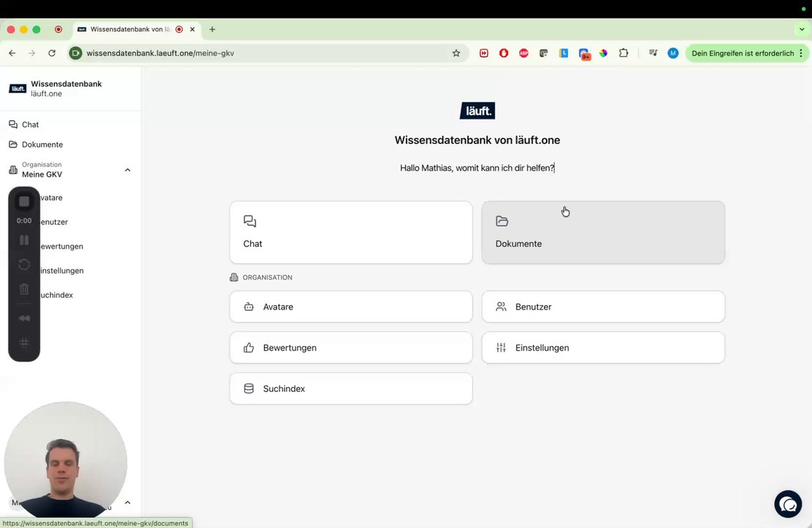This screenshot has width=812, height=528.
Task: Click the database icon on the Suchindex card
Action: pos(249,388)
